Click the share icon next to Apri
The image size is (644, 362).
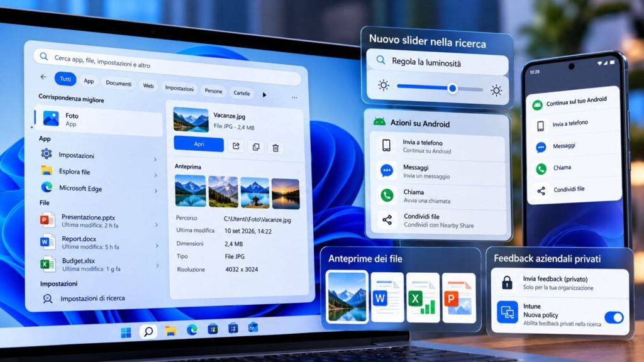point(236,146)
